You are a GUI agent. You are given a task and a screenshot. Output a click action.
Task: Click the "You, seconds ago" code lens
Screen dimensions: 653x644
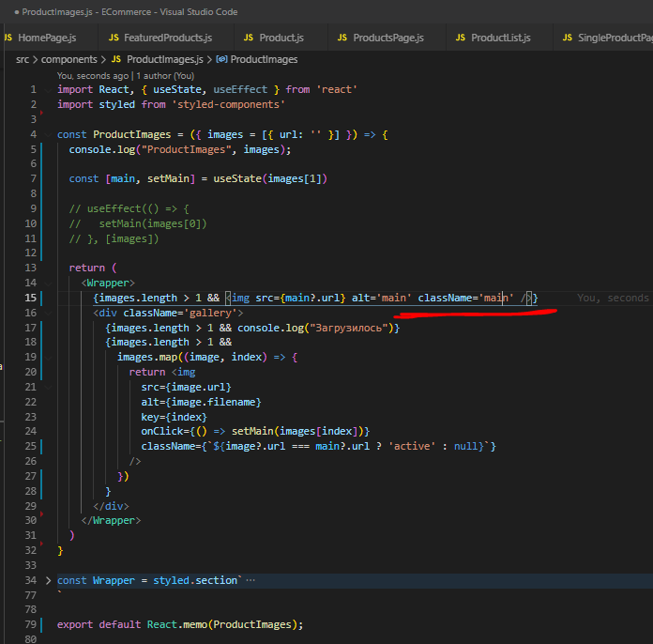tap(93, 75)
